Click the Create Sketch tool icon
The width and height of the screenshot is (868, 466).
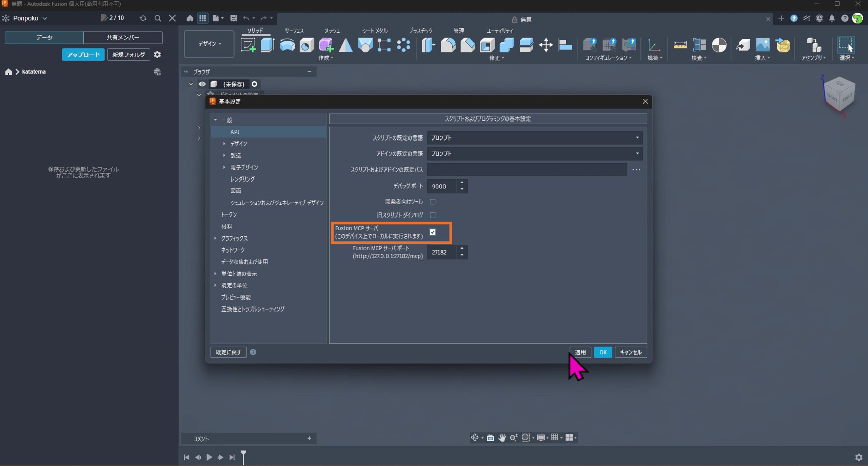(x=248, y=45)
